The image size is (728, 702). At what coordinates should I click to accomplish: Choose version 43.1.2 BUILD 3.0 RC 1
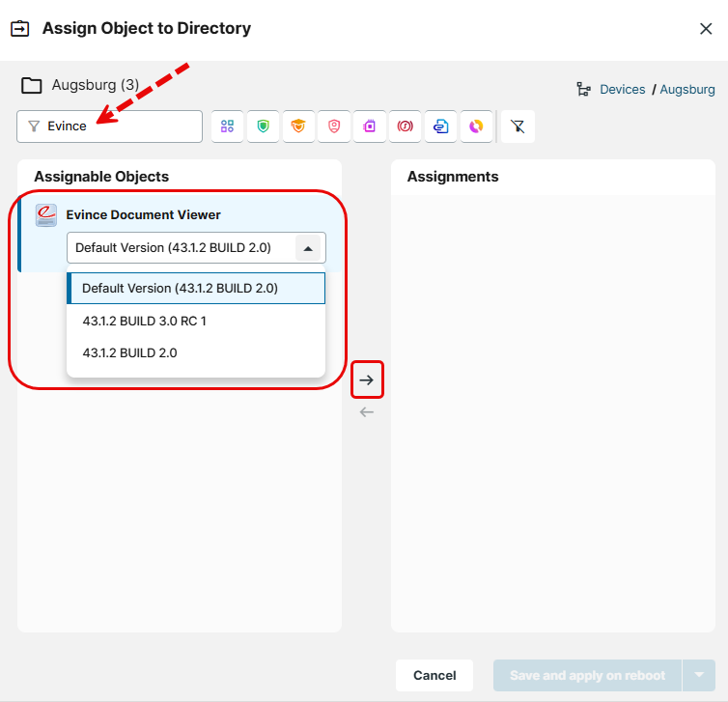click(x=196, y=321)
